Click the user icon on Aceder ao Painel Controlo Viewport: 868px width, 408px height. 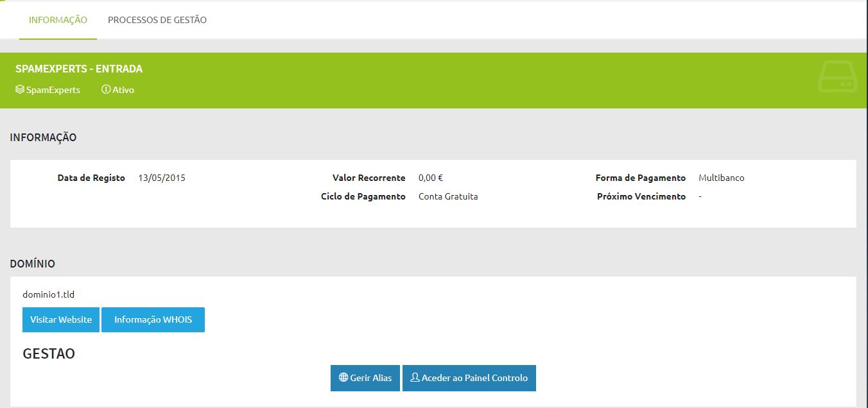pyautogui.click(x=415, y=378)
